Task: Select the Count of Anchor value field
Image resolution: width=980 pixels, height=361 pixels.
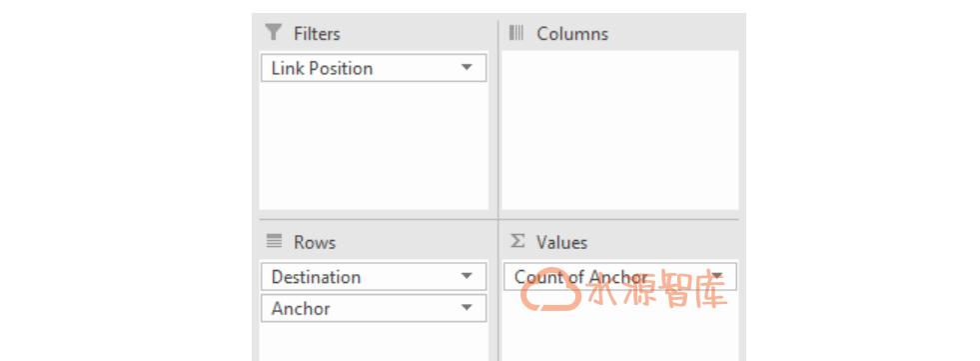Action: [620, 277]
